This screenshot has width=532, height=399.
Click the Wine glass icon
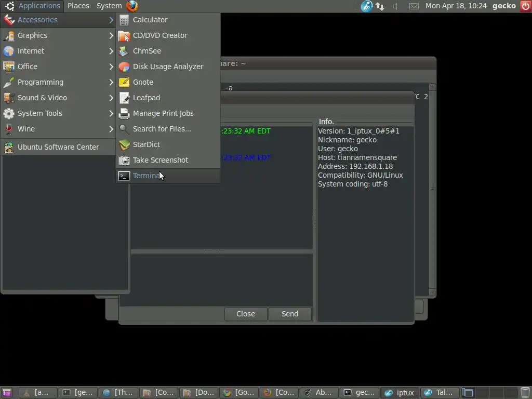[9, 129]
